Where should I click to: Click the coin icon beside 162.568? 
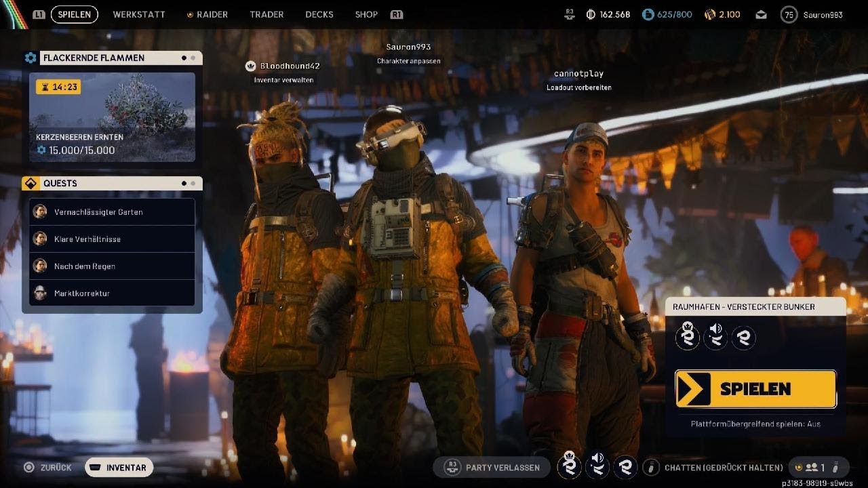click(590, 14)
